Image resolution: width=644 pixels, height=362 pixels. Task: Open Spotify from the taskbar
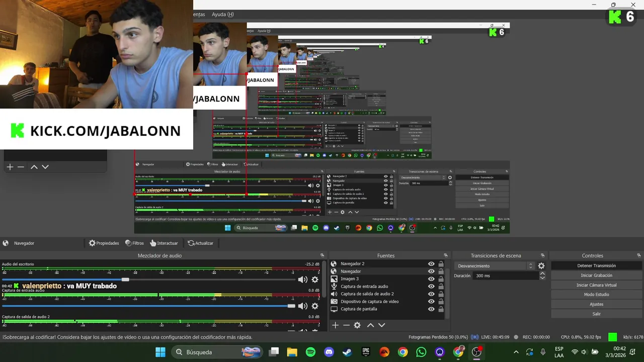pos(310,352)
